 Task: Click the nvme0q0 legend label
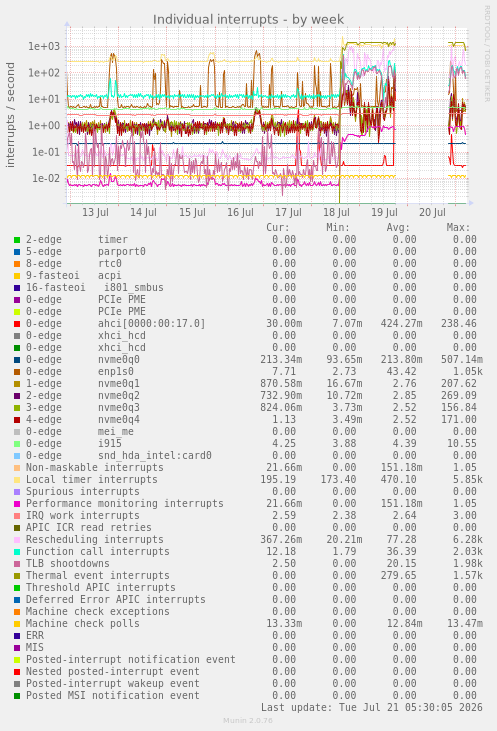click(x=119, y=360)
